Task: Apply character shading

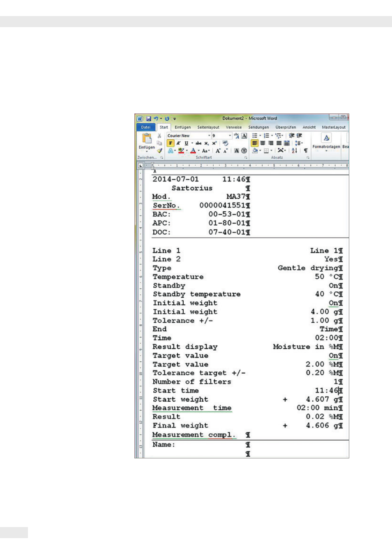Action: pos(237,151)
